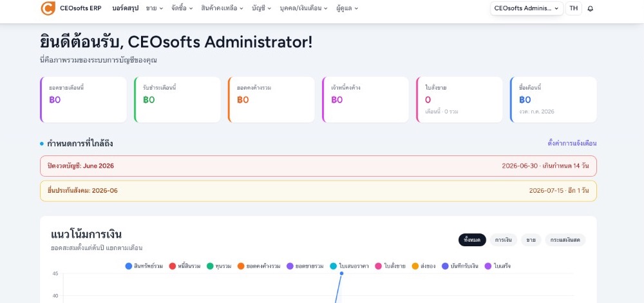Toggle the ใบเสร็จ purple legend marker
The height and width of the screenshot is (303, 644).
click(x=488, y=266)
